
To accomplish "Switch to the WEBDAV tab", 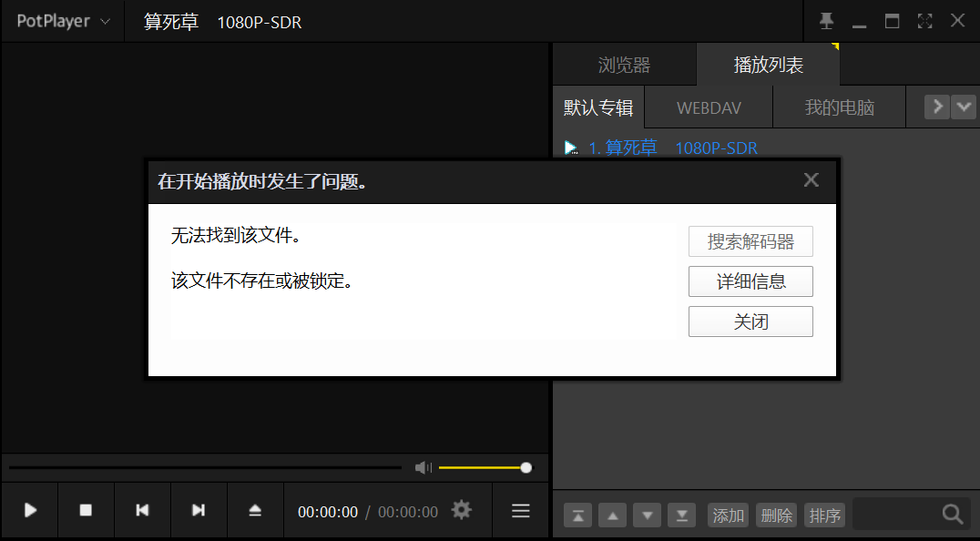I will [708, 107].
